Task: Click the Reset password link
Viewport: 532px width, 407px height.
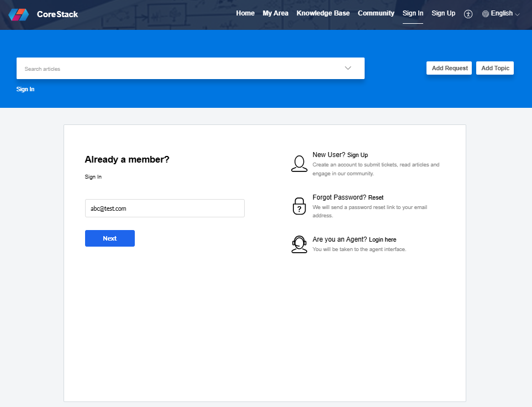Action: (x=376, y=197)
